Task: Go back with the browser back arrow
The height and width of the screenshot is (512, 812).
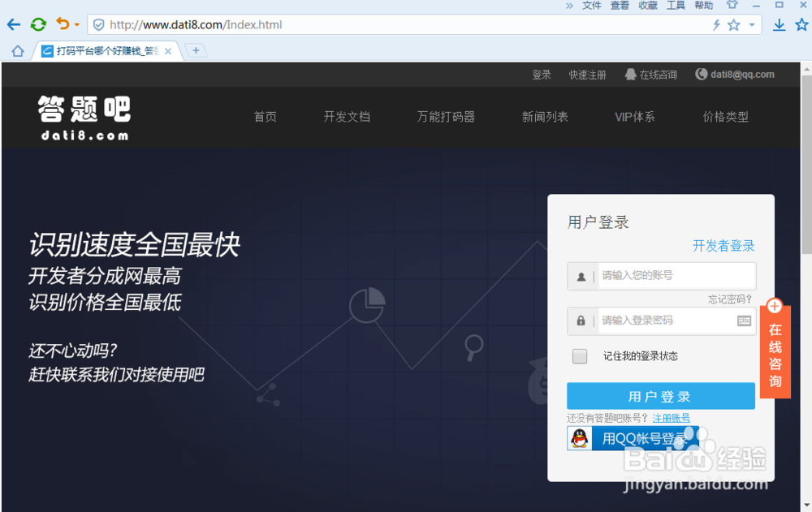Action: point(14,24)
